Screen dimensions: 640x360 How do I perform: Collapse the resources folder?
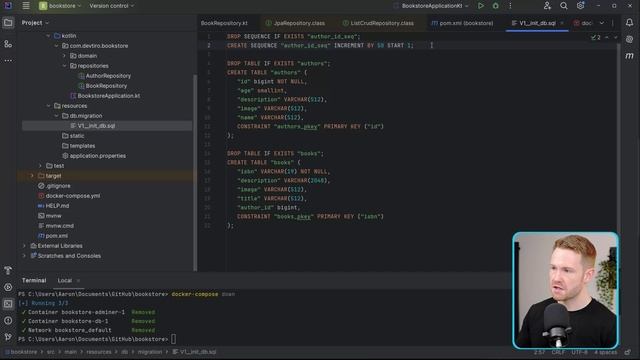(48, 106)
